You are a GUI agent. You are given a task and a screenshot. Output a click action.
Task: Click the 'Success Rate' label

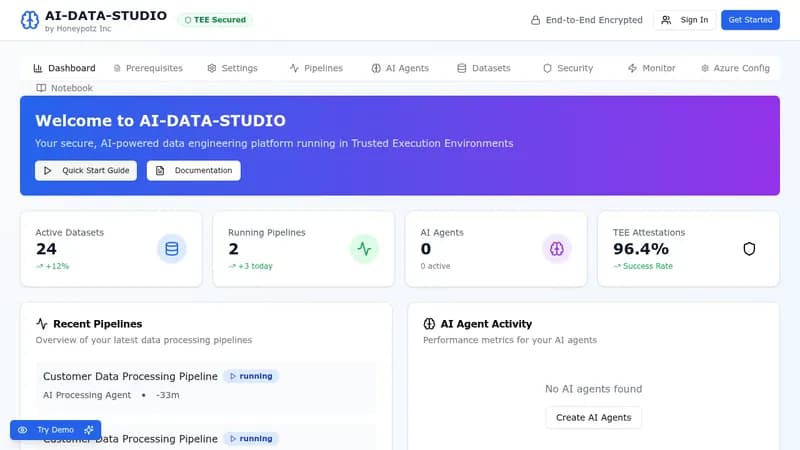tap(647, 266)
